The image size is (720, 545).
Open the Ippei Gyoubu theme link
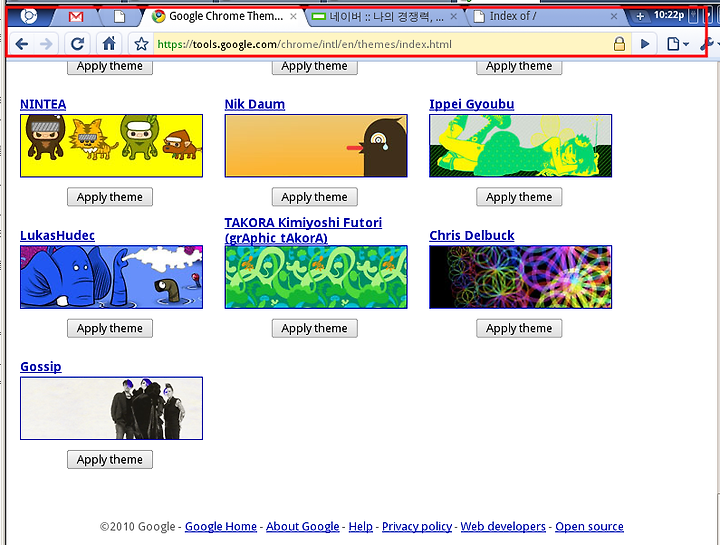click(x=472, y=104)
